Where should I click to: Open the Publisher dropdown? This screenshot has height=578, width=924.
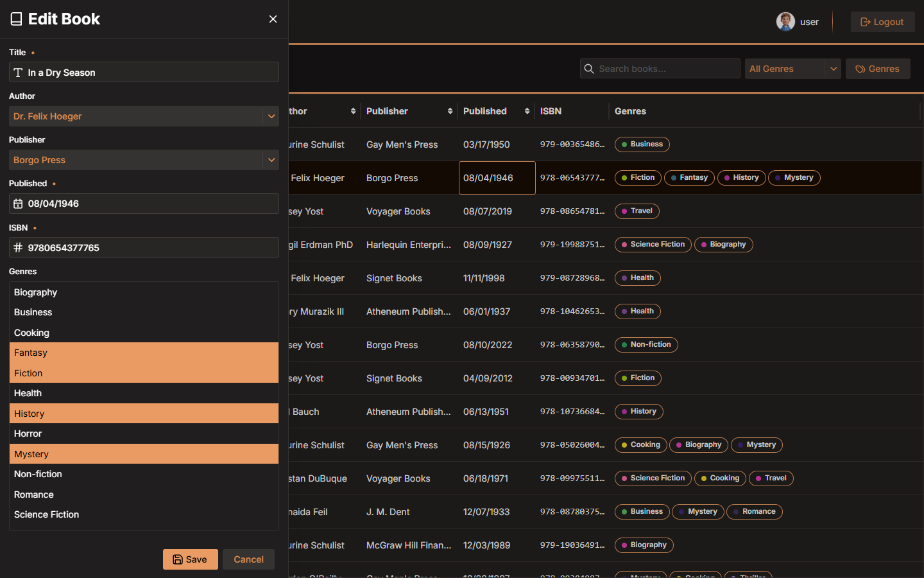[271, 160]
